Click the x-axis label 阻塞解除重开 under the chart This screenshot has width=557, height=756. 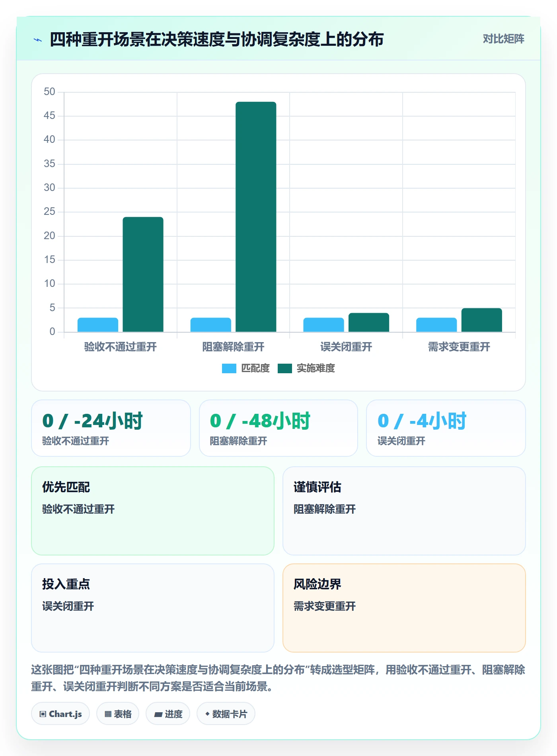click(x=234, y=347)
